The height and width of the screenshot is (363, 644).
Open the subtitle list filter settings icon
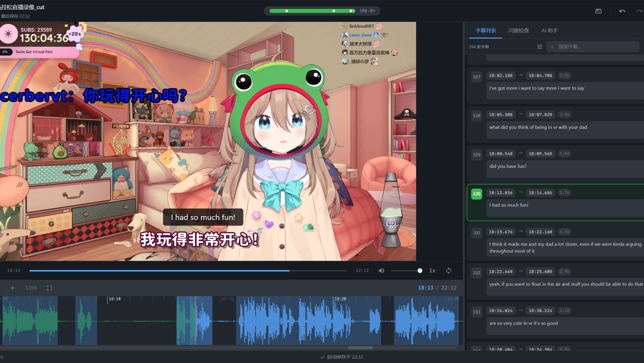click(539, 46)
